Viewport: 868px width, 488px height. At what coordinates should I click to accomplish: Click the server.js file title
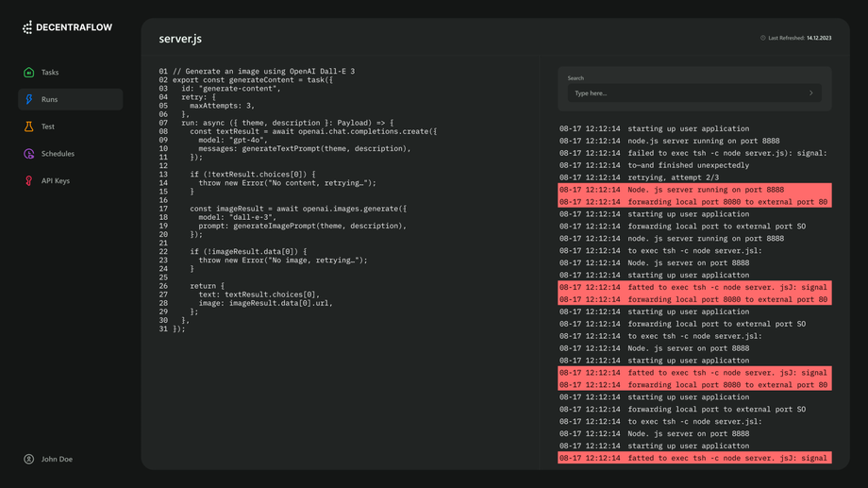pyautogui.click(x=180, y=39)
